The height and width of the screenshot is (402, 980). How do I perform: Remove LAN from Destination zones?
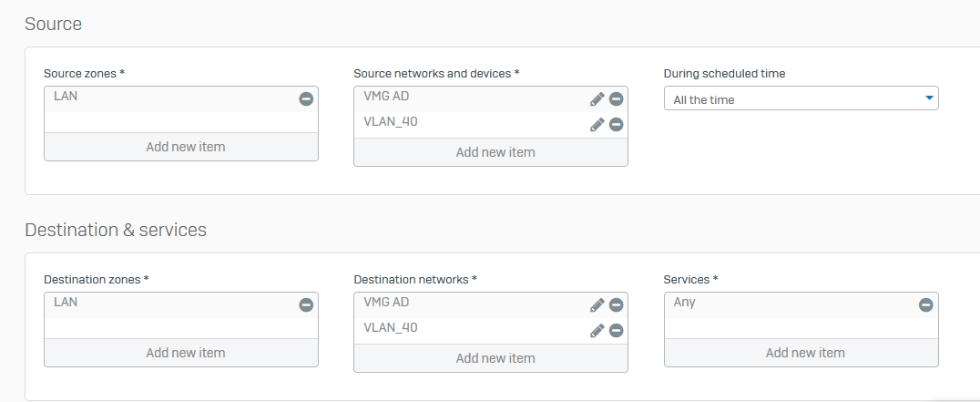[x=306, y=304]
